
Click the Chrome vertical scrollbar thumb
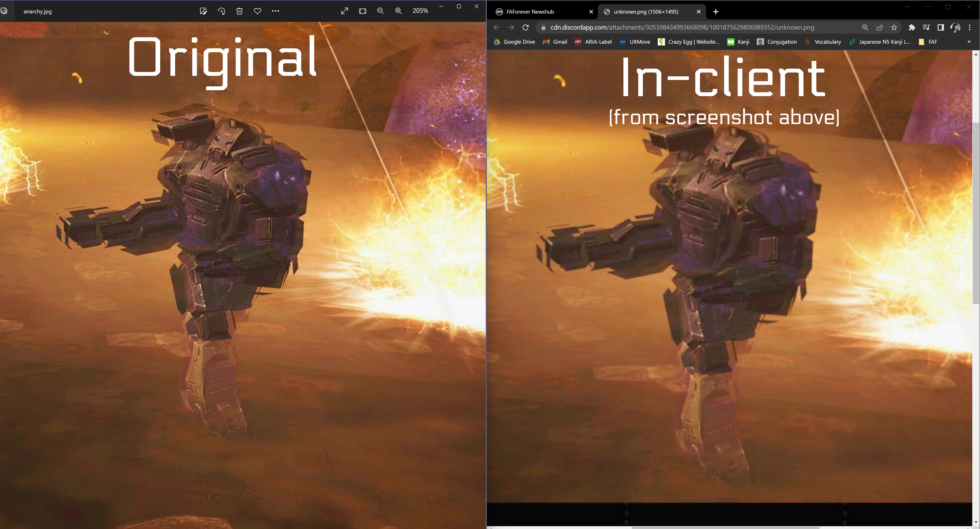click(x=976, y=213)
